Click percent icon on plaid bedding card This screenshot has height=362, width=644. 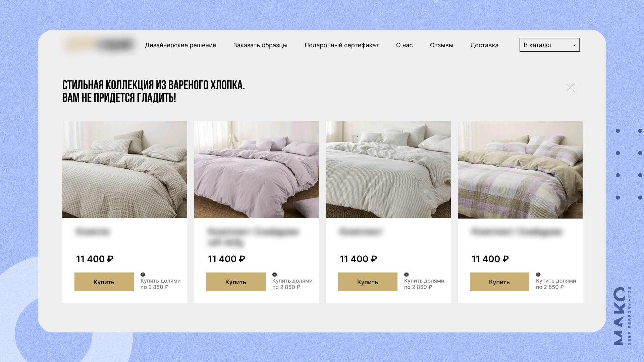[x=538, y=275]
